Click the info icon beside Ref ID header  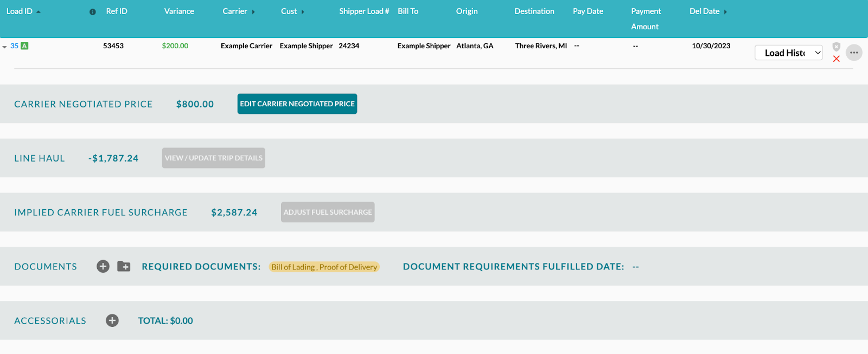[93, 12]
